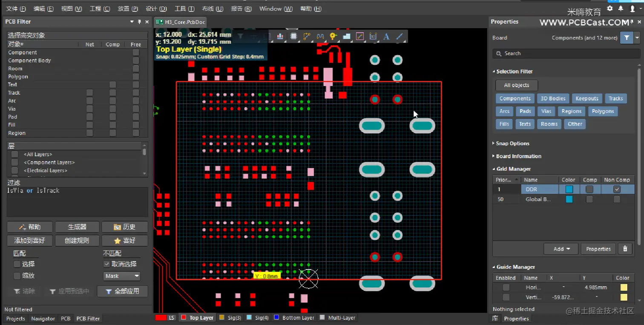Image resolution: width=644 pixels, height=325 pixels.
Task: Open the Mask dropdown
Action: click(122, 276)
